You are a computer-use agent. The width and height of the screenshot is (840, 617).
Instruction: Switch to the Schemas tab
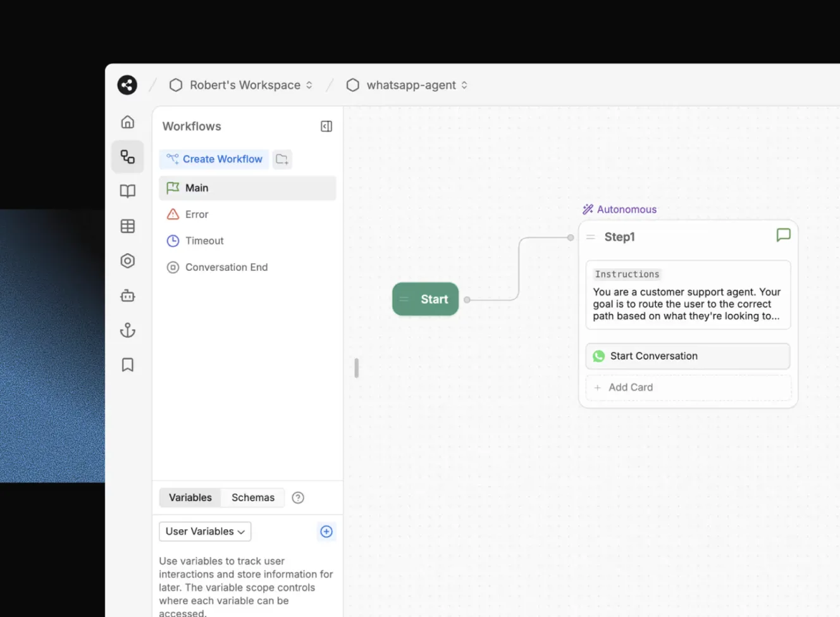[253, 498]
